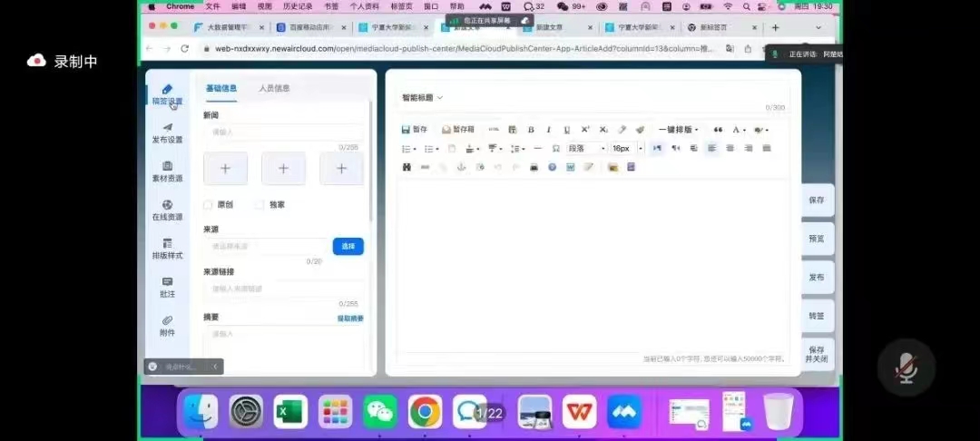The width and height of the screenshot is (980, 441).
Task: Click the 提取摘要 link
Action: point(350,318)
